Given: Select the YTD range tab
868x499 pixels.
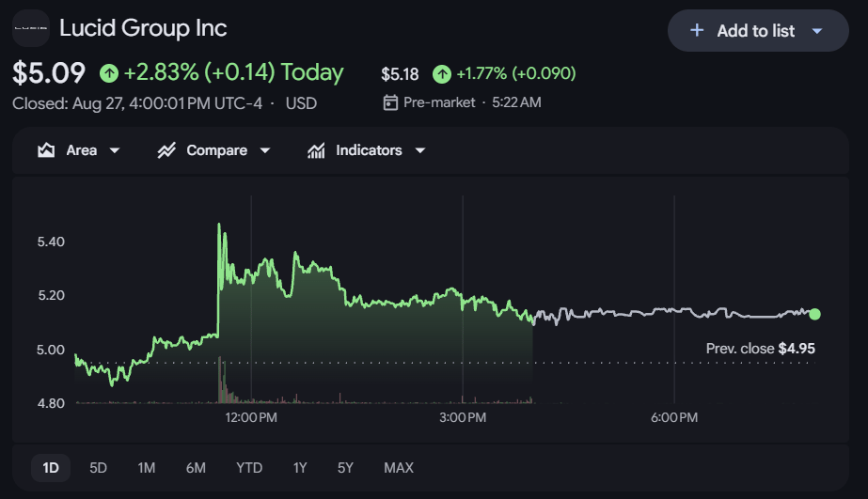Looking at the screenshot, I should (249, 468).
